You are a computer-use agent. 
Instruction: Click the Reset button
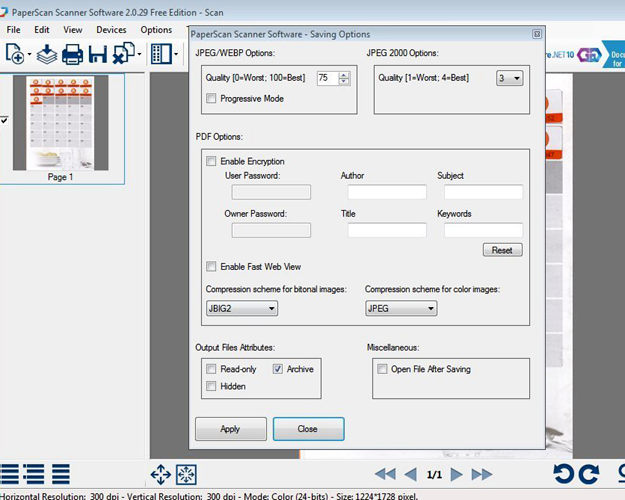503,250
